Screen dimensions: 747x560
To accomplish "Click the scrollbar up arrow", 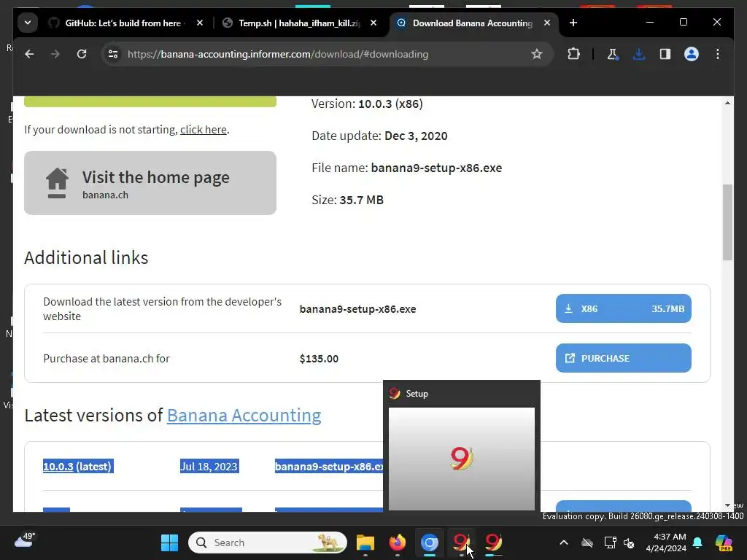I will coord(727,103).
